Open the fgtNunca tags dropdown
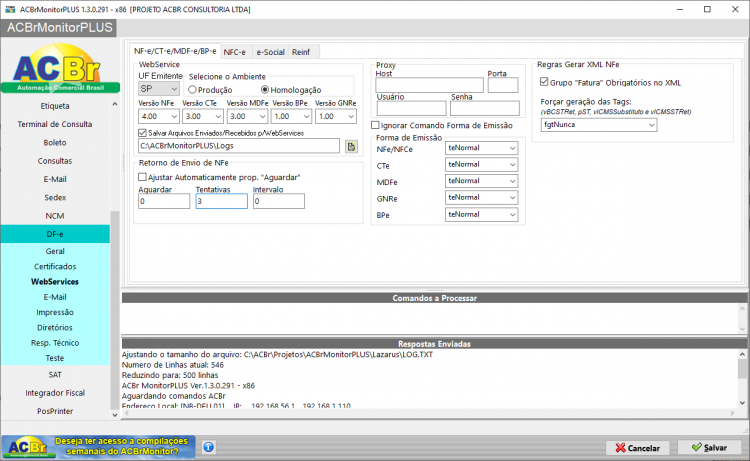 pos(599,125)
